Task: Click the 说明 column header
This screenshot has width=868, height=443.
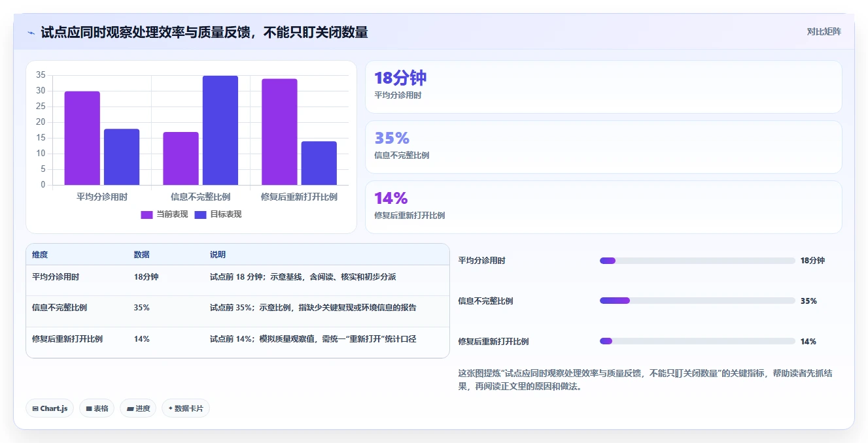Action: tap(218, 255)
